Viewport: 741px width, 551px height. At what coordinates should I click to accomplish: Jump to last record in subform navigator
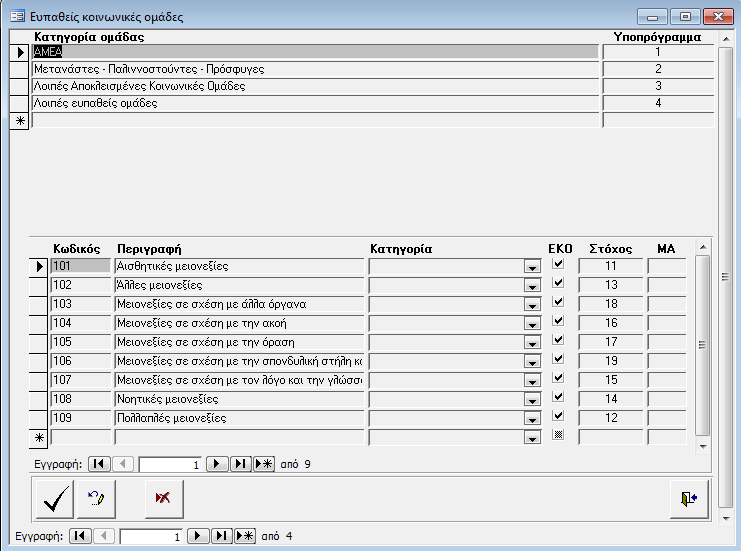240,464
